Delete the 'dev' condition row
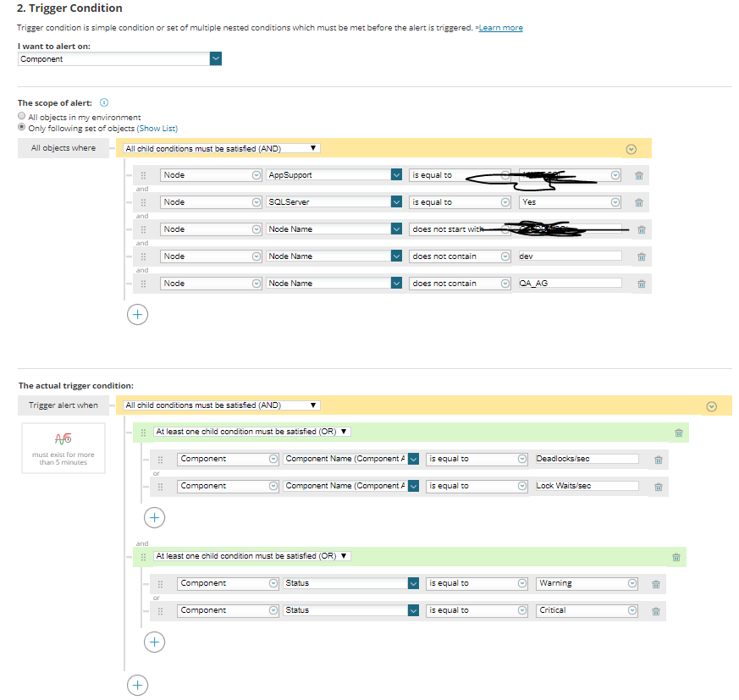The height and width of the screenshot is (700, 739). tap(641, 257)
